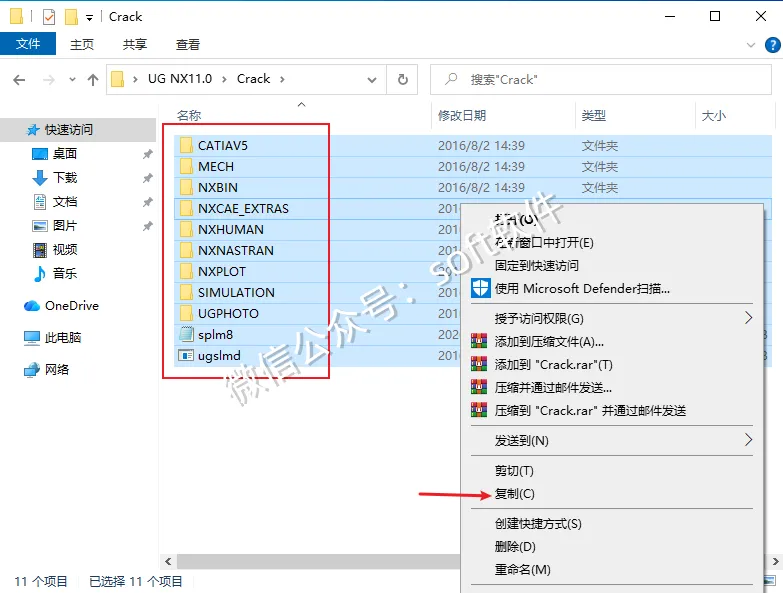The width and height of the screenshot is (783, 593).
Task: Select the splm8 file icon
Action: tap(186, 334)
